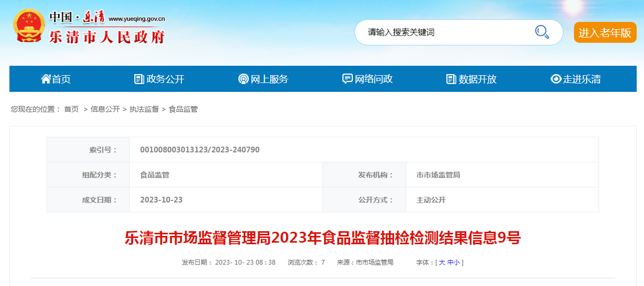Click the 成文日期 label cell
This screenshot has width=644, height=286.
point(88,200)
